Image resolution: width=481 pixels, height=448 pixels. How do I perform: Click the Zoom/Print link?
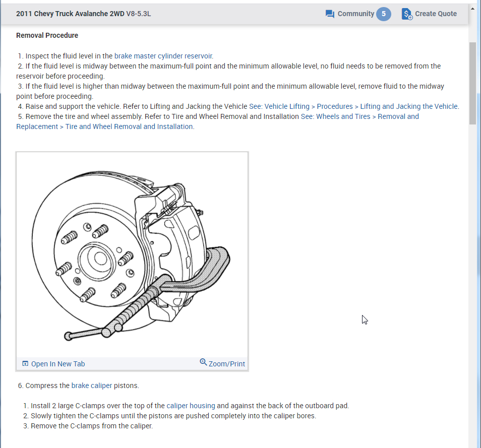click(x=227, y=364)
